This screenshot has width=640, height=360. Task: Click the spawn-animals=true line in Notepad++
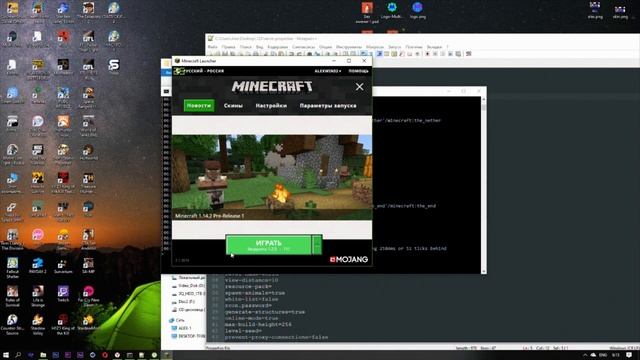tap(255, 293)
